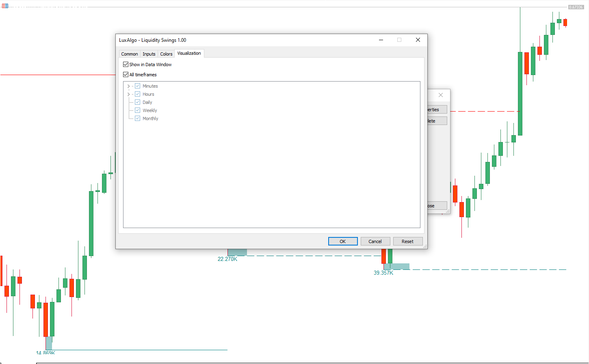Expand the Hours tree node
The width and height of the screenshot is (589, 364).
(129, 94)
